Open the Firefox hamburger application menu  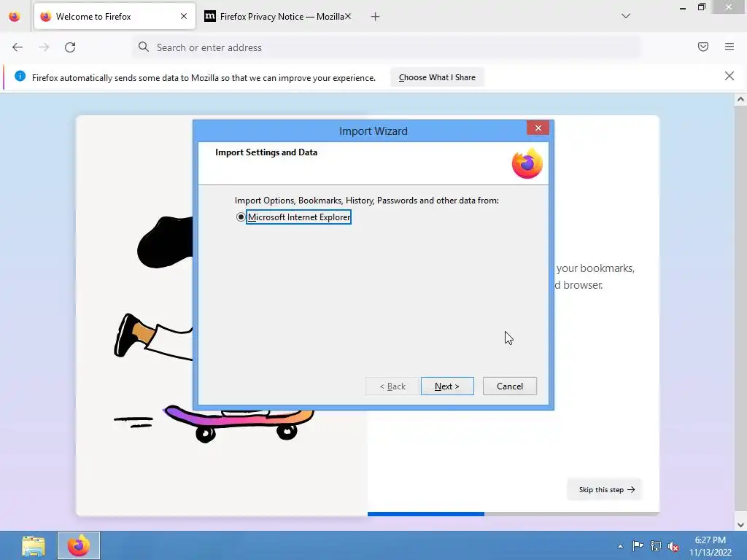pyautogui.click(x=729, y=47)
